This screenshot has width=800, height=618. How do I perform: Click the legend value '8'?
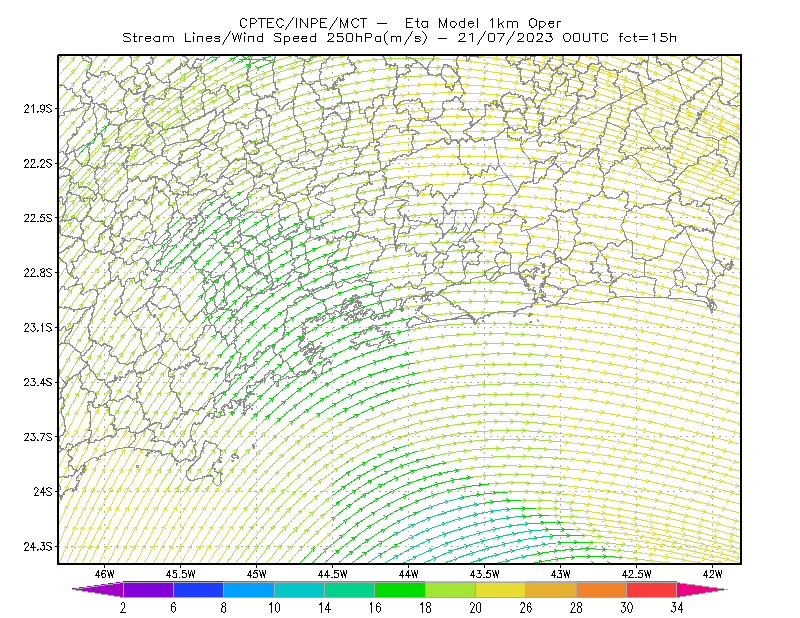tap(223, 608)
